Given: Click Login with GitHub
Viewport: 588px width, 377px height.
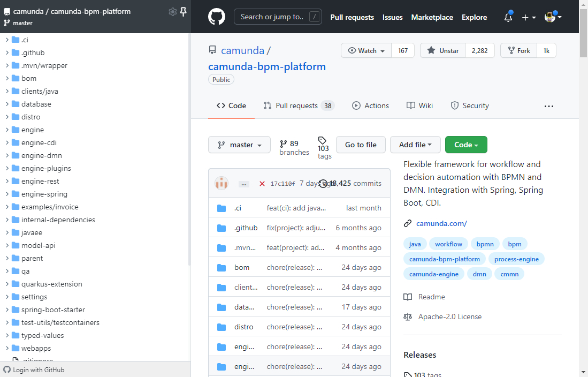Looking at the screenshot, I should click(34, 370).
